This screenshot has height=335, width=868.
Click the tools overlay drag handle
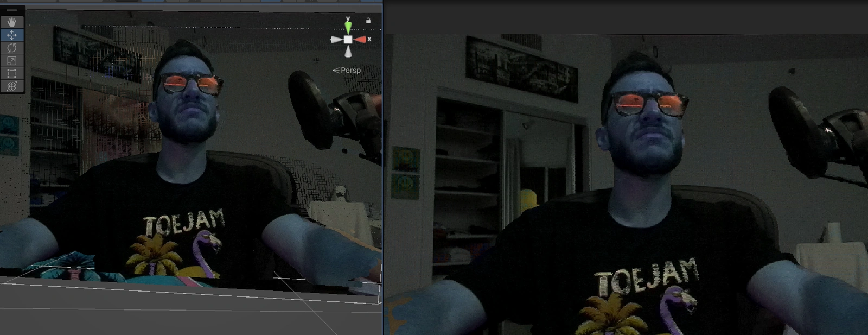click(11, 10)
